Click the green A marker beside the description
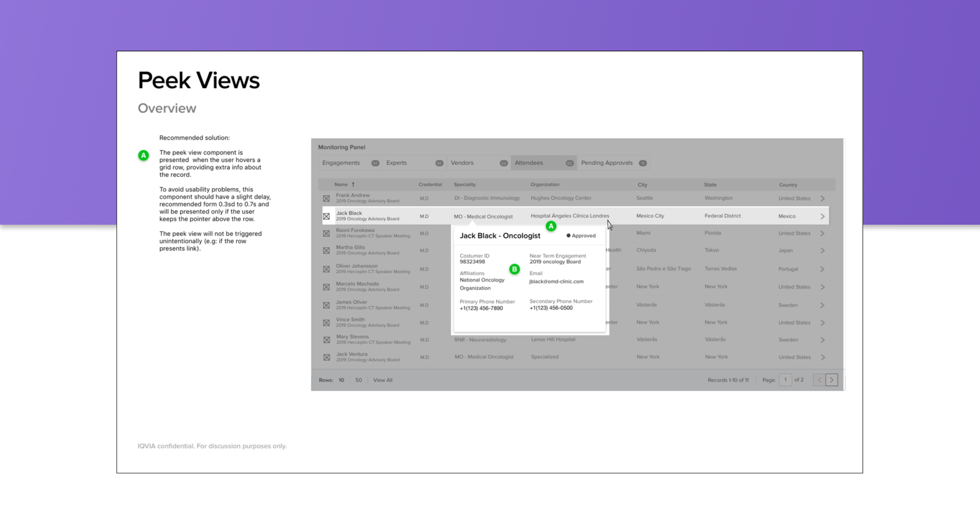Screen dimensions: 980x524 [143, 155]
